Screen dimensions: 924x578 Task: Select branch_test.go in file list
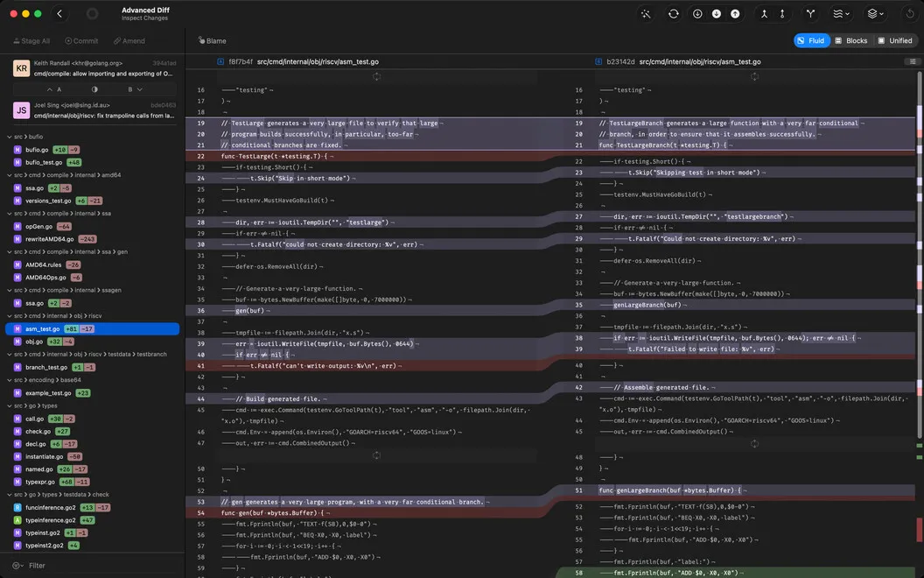(x=92, y=367)
